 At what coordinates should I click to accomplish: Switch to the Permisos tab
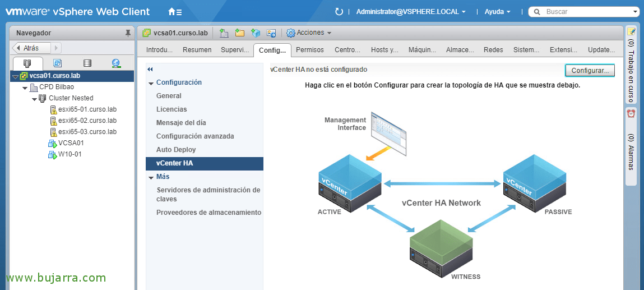310,50
